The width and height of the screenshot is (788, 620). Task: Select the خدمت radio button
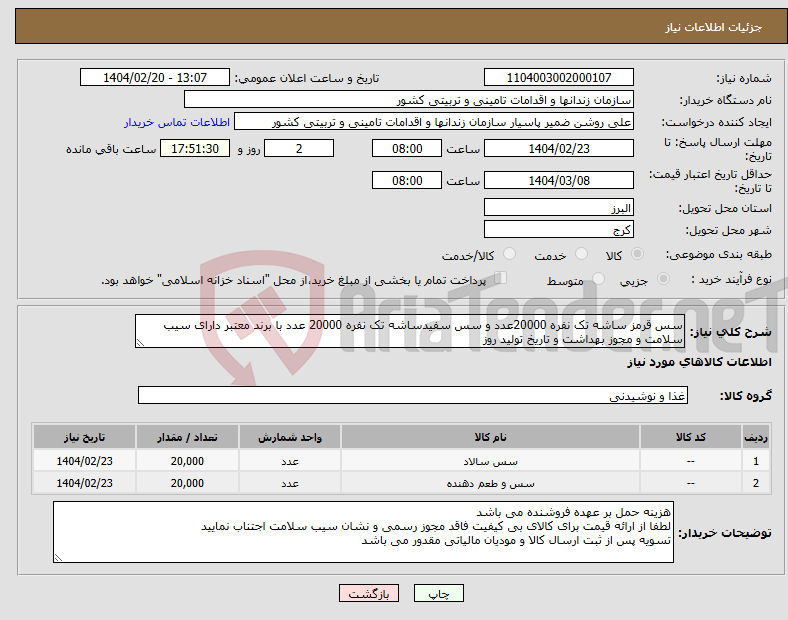[581, 254]
